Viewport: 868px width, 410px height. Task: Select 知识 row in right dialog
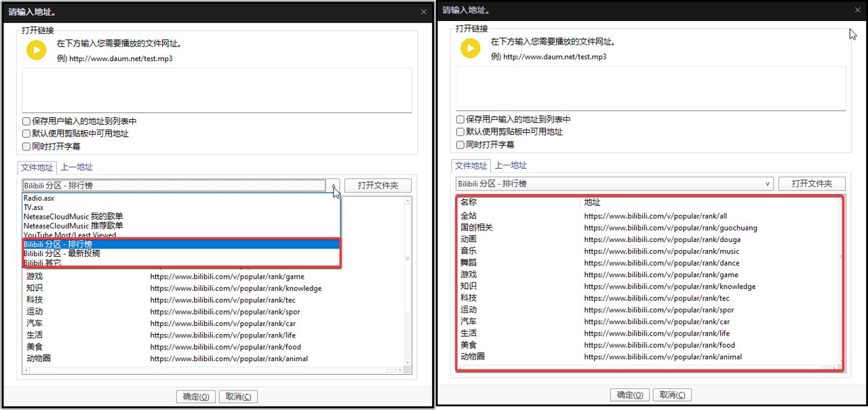(648, 286)
